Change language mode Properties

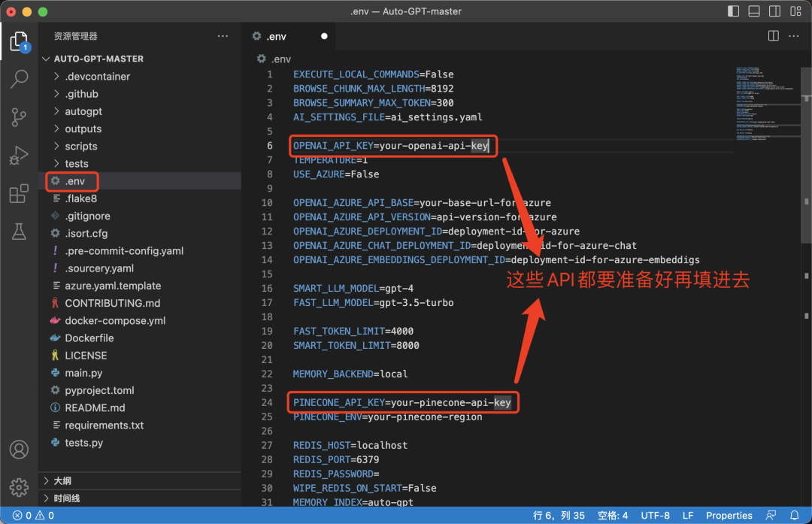(729, 515)
